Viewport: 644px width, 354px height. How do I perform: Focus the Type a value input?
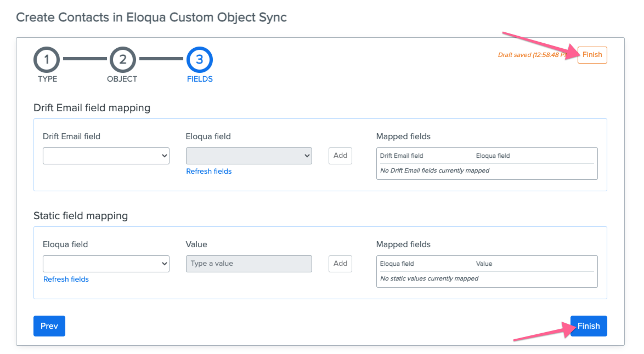point(249,264)
